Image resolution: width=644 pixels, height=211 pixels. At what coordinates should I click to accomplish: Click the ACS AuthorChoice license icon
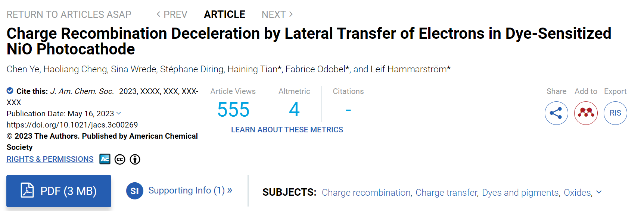[x=105, y=159]
